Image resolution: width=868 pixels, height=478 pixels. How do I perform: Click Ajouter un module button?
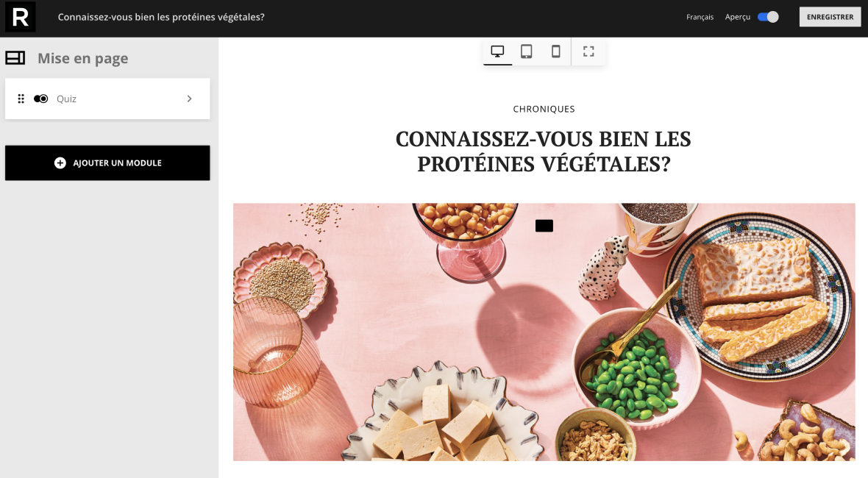[x=107, y=163]
